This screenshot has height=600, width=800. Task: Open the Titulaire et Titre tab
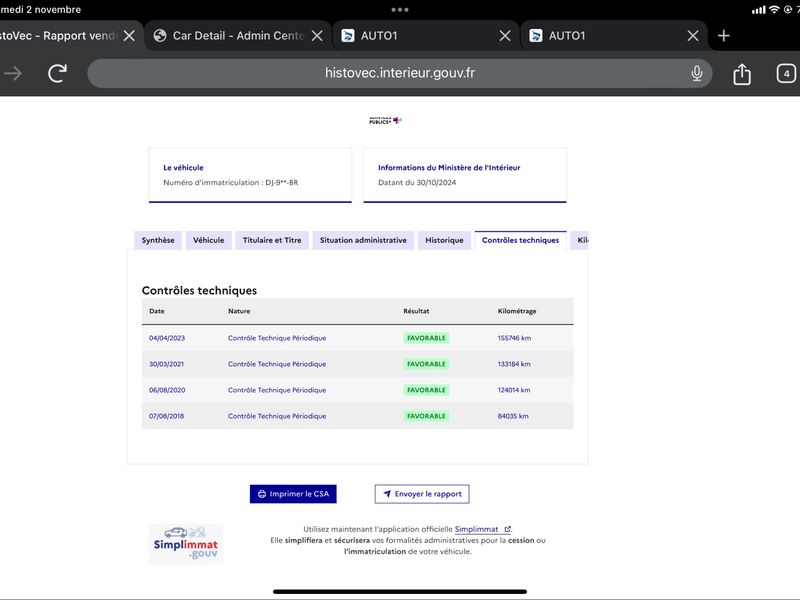[272, 240]
